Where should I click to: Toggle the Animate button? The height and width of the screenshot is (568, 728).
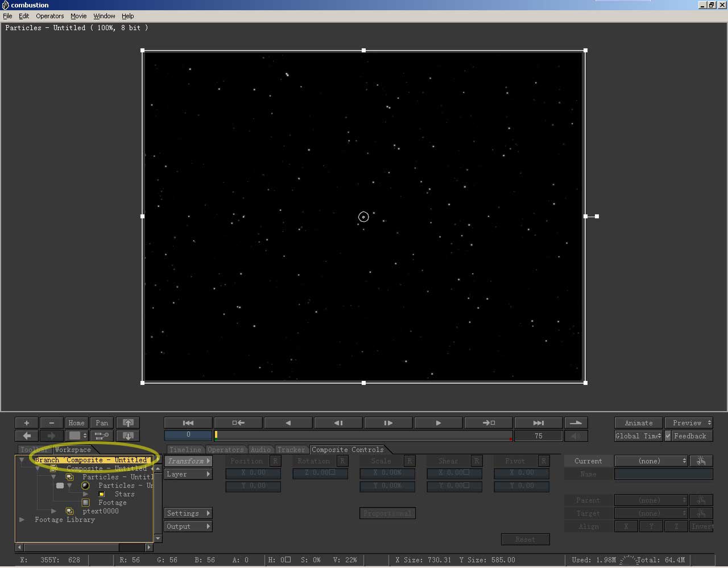pyautogui.click(x=638, y=423)
